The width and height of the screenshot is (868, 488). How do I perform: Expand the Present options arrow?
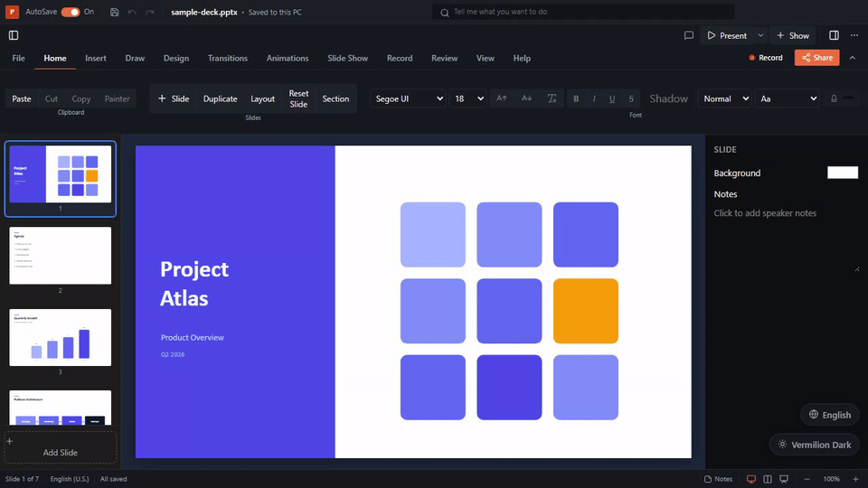(760, 35)
